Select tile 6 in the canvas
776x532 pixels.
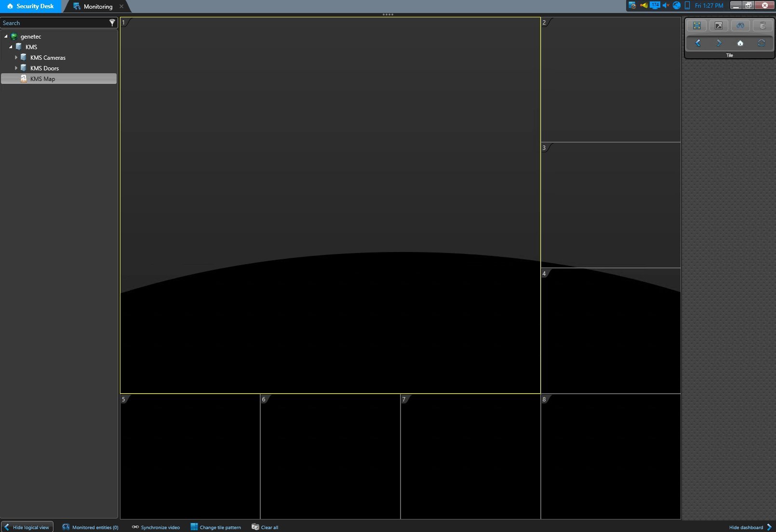coord(330,456)
